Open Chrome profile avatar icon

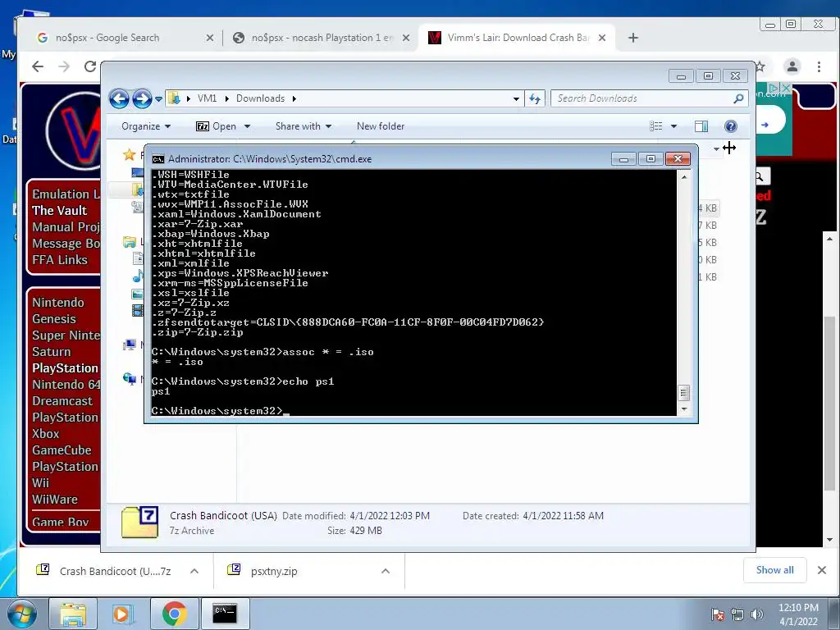pos(792,66)
